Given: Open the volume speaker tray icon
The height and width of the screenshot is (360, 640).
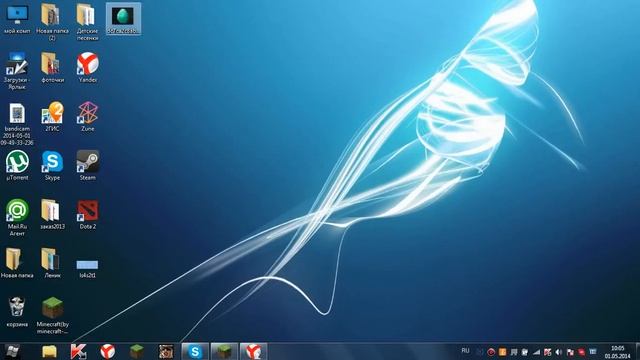Looking at the screenshot, I should pos(559,352).
